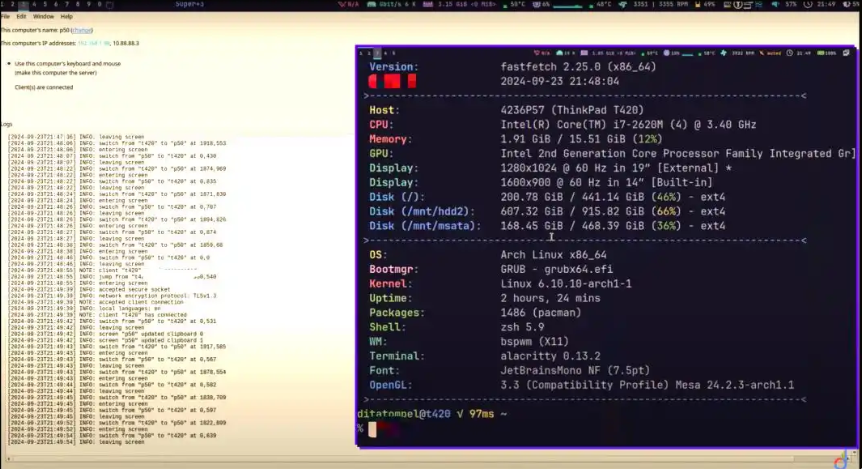This screenshot has height=469, width=862.
Task: Click the red Wi-Fi N/A icon in top bar
Action: 342,4
